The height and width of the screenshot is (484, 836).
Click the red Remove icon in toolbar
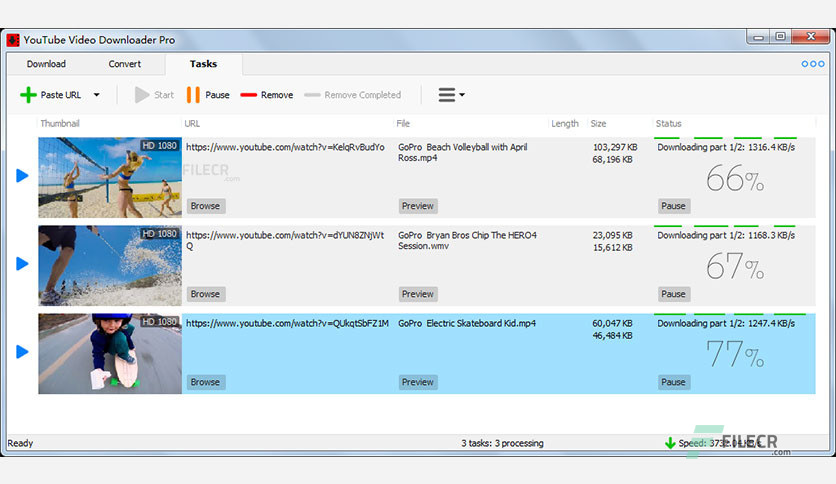249,95
